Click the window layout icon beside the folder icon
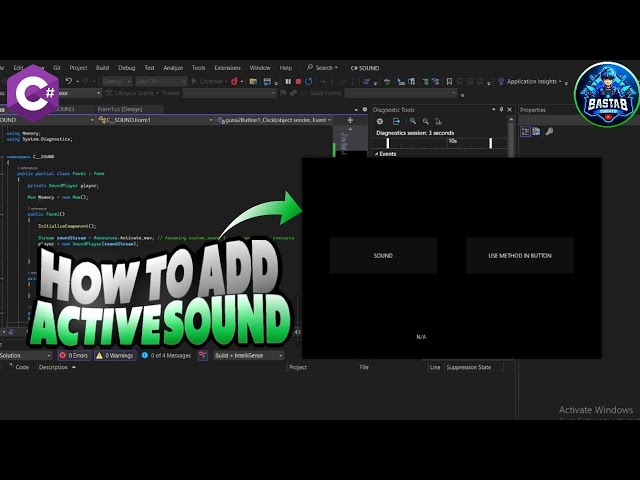This screenshot has width=640, height=480. 267,82
